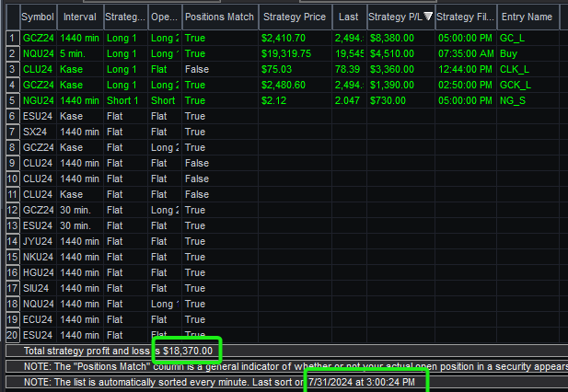This screenshot has height=392, width=568.
Task: Click the Strategy Price column header
Action: pyautogui.click(x=295, y=17)
